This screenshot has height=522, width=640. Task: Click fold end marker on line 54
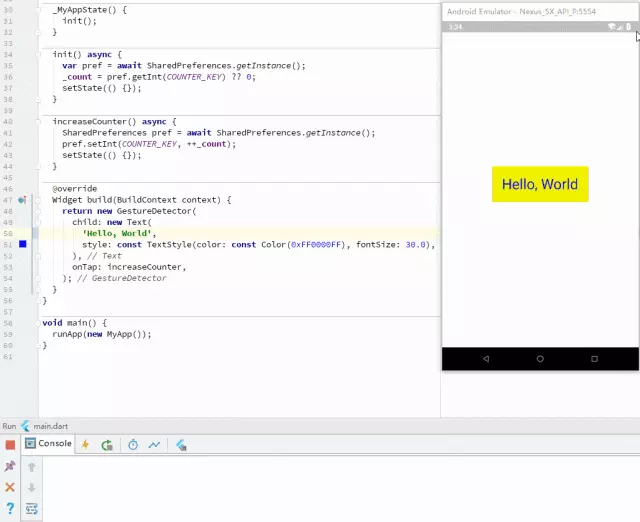point(38,278)
